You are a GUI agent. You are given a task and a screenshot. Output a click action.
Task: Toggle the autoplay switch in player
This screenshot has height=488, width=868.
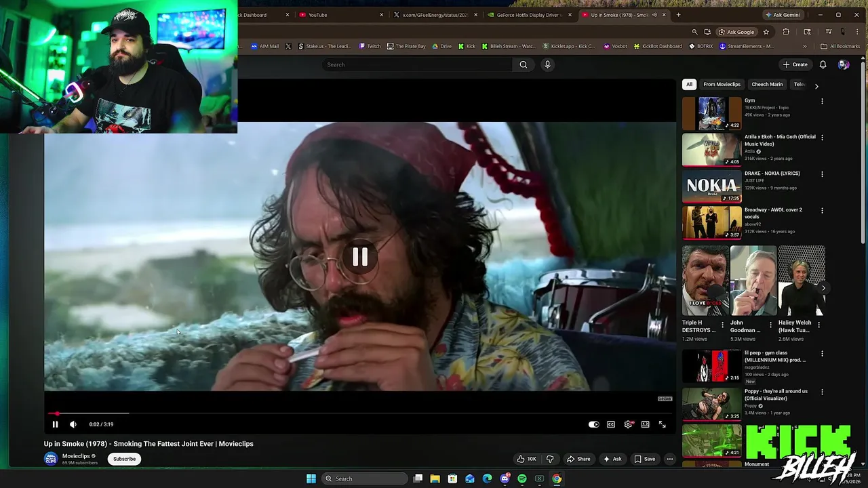point(593,424)
